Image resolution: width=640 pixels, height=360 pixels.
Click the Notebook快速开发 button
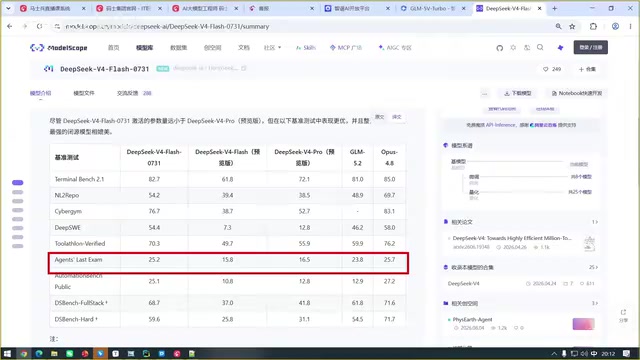577,93
